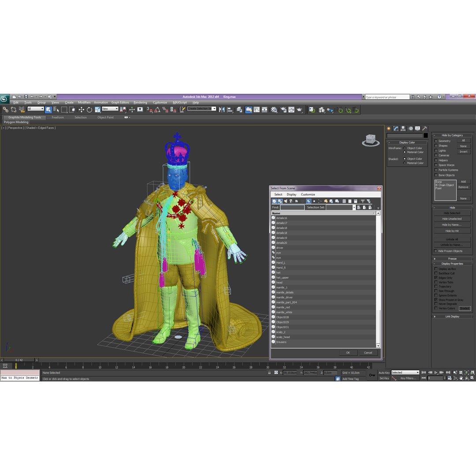This screenshot has width=476, height=476.
Task: Click the Key Filters button
Action: tap(408, 378)
